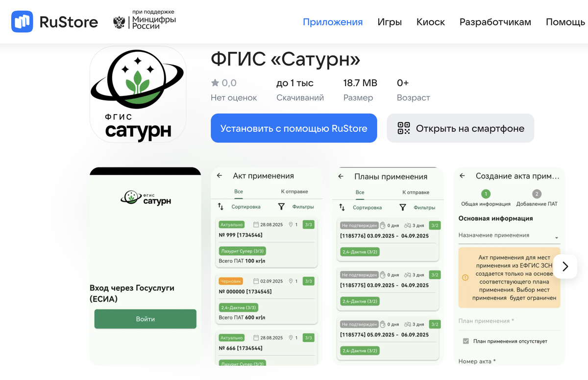Click the 18.7 MB size value
The image size is (588, 380).
(x=360, y=83)
